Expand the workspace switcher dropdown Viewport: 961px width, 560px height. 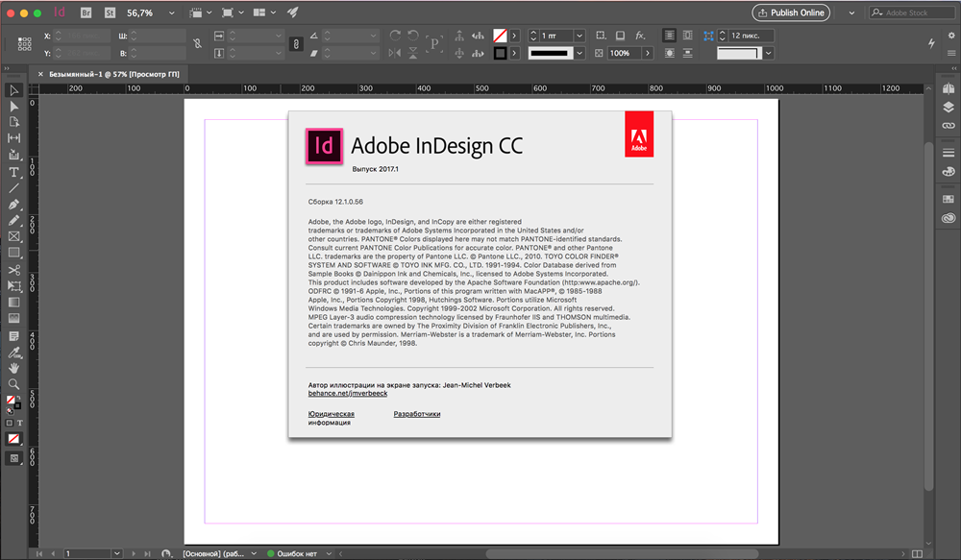click(851, 12)
